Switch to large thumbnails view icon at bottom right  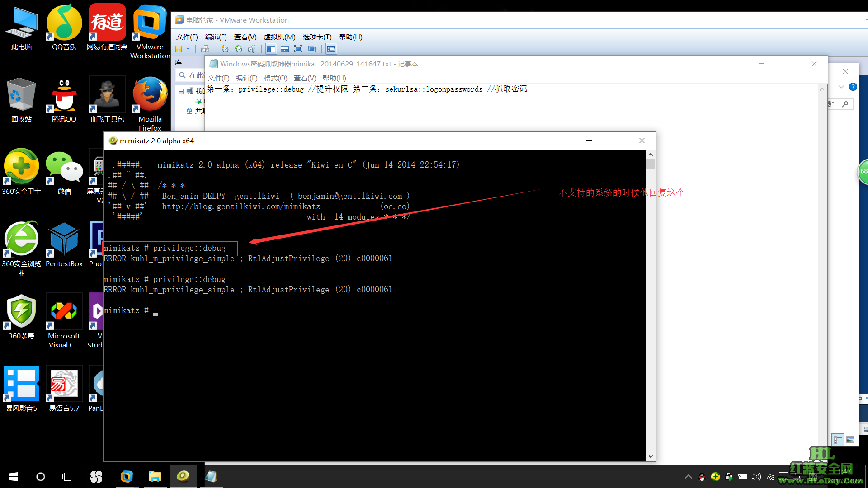(x=850, y=440)
